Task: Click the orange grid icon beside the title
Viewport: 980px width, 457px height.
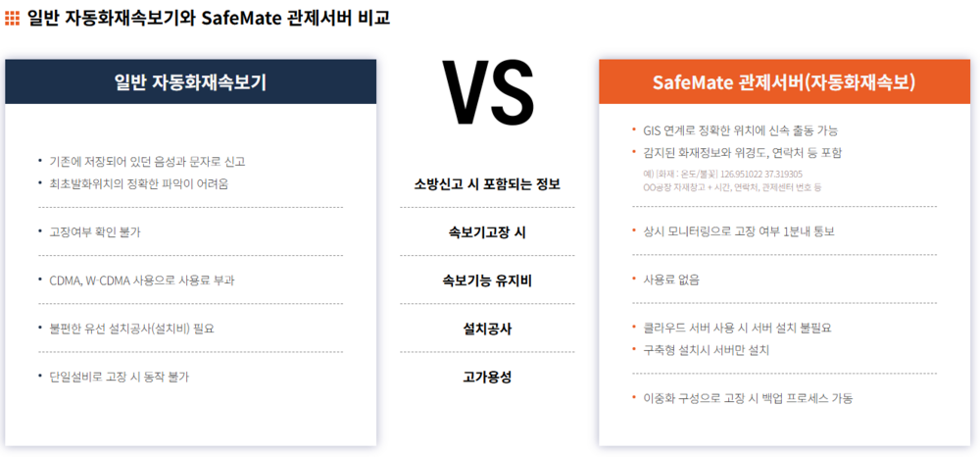Action: tap(12, 18)
